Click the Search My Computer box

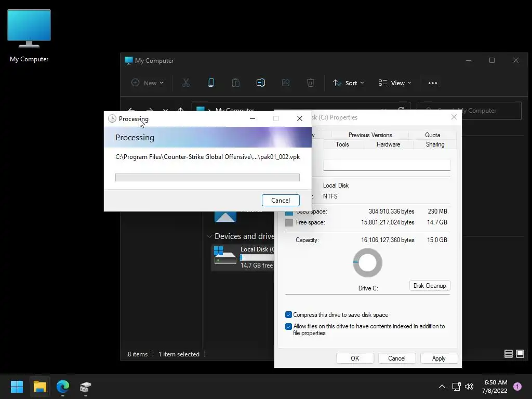(x=469, y=111)
